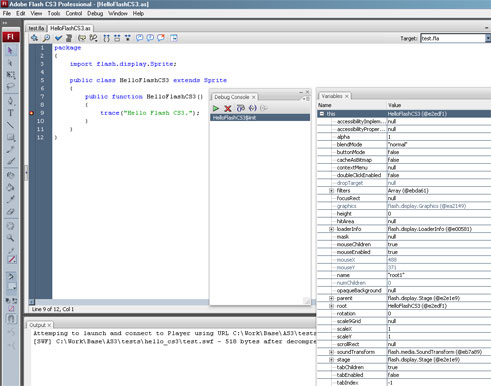This screenshot has height=386, width=491.
Task: Select HelloFlashCS3$init in the call stack
Action: click(x=260, y=118)
